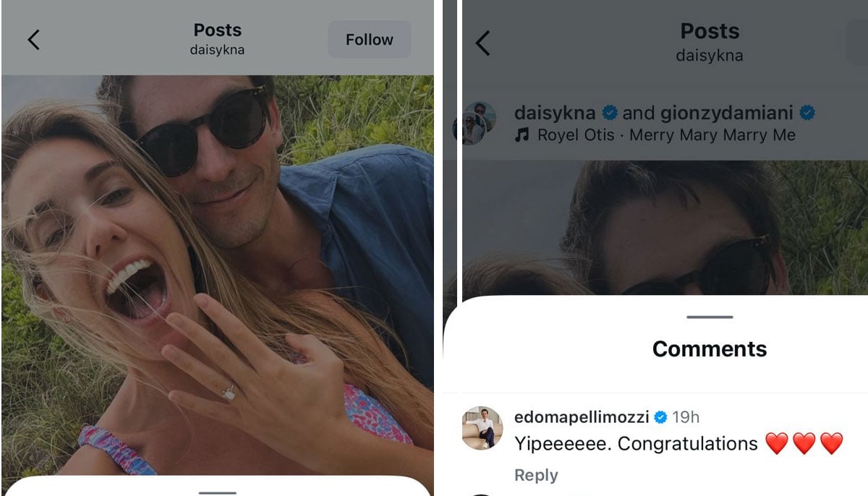Tap the verified badge next to edomapellimozzi
The height and width of the screenshot is (496, 868).
pos(660,417)
